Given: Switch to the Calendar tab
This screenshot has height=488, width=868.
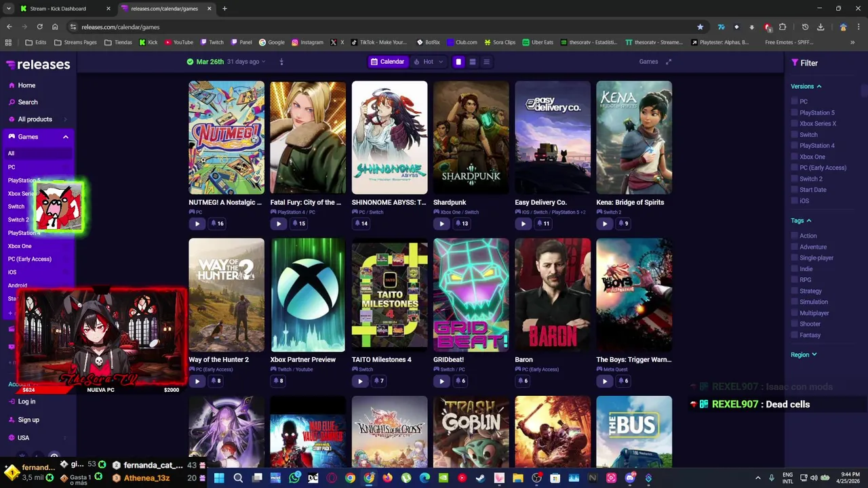Looking at the screenshot, I should click(387, 62).
